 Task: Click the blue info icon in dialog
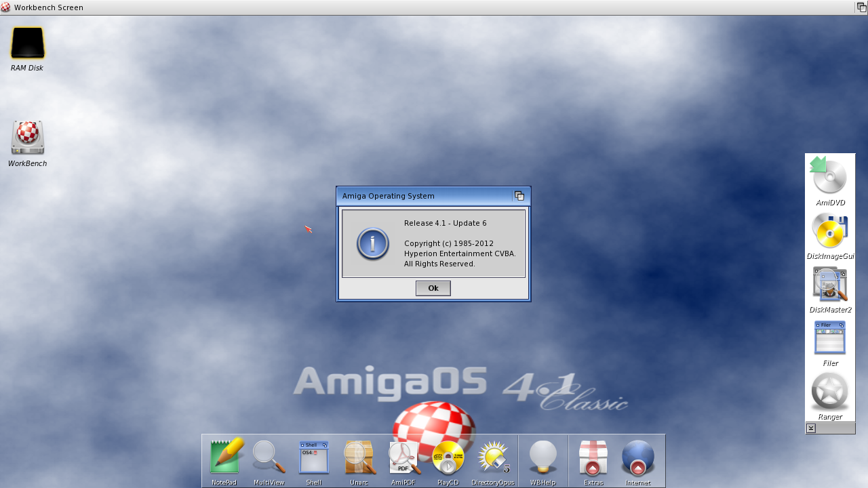373,244
